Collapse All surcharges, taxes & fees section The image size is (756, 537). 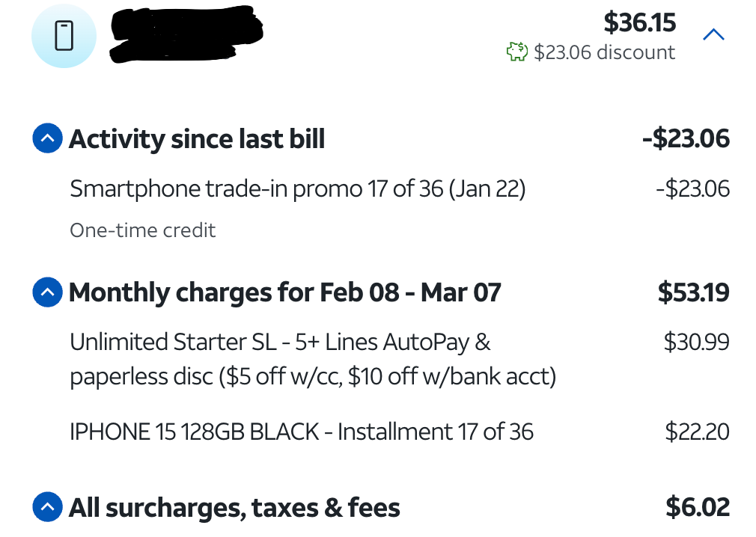click(46, 509)
